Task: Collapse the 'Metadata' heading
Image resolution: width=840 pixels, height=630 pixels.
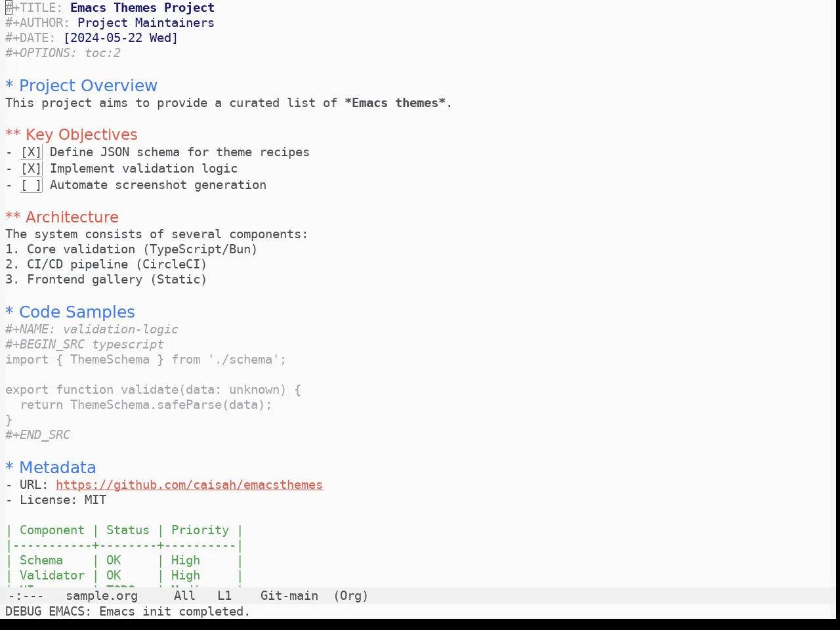Action: [x=51, y=468]
